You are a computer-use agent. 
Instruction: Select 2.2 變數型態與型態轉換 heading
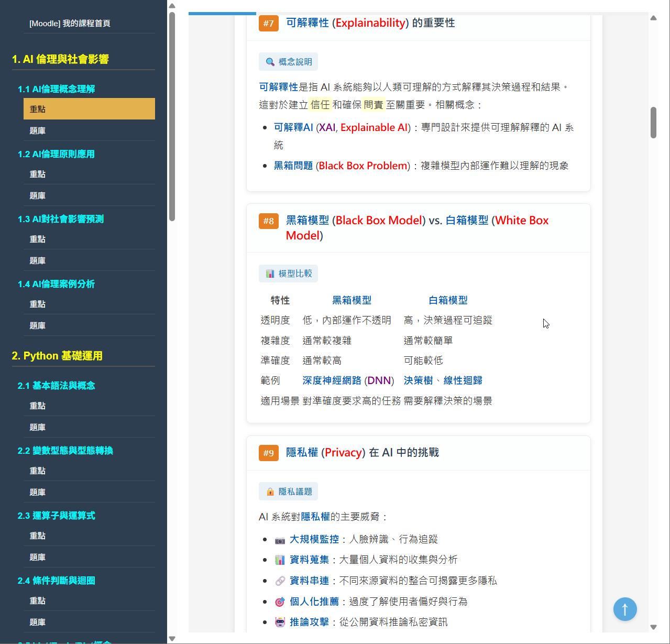[x=65, y=451]
